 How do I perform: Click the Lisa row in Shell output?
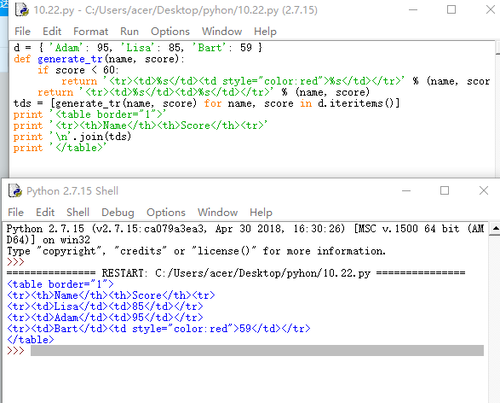click(x=105, y=306)
